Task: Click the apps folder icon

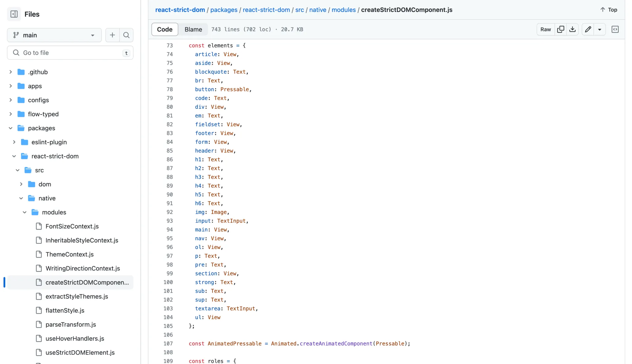Action: tap(21, 86)
